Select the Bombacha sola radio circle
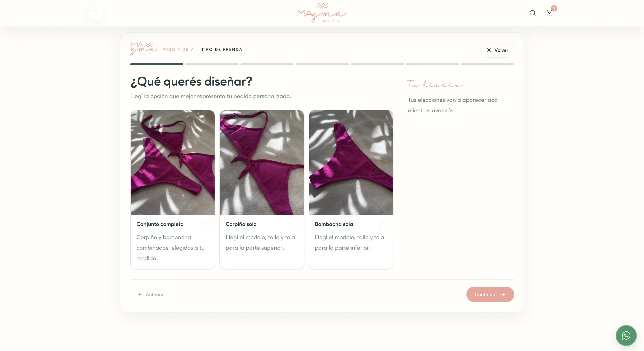 click(383, 225)
